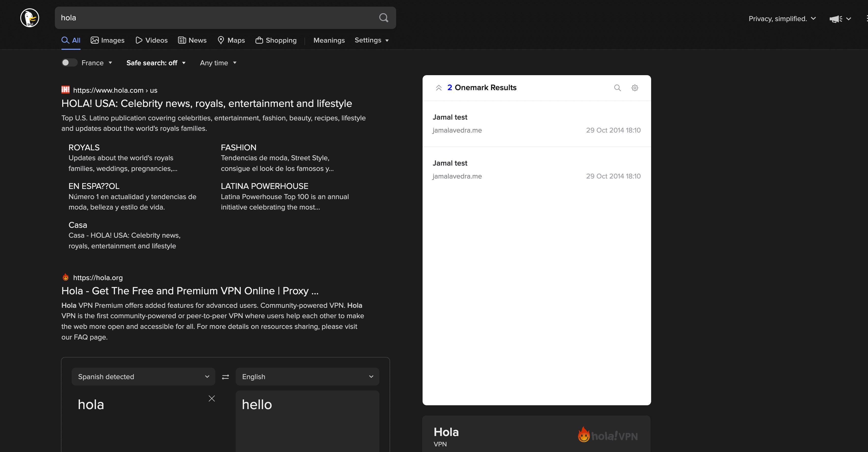This screenshot has width=868, height=452.
Task: Click the HOLA USA celebrity news link
Action: (207, 103)
